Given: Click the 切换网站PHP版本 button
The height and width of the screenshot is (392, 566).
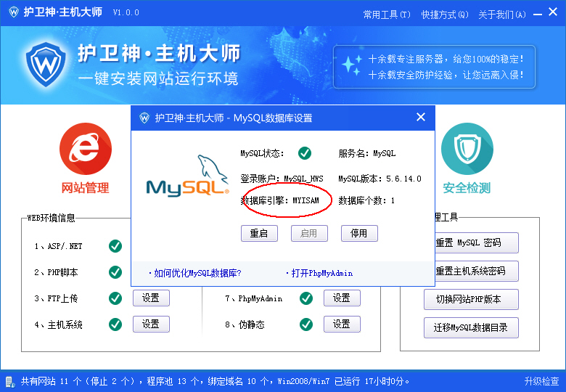Looking at the screenshot, I should 471,299.
